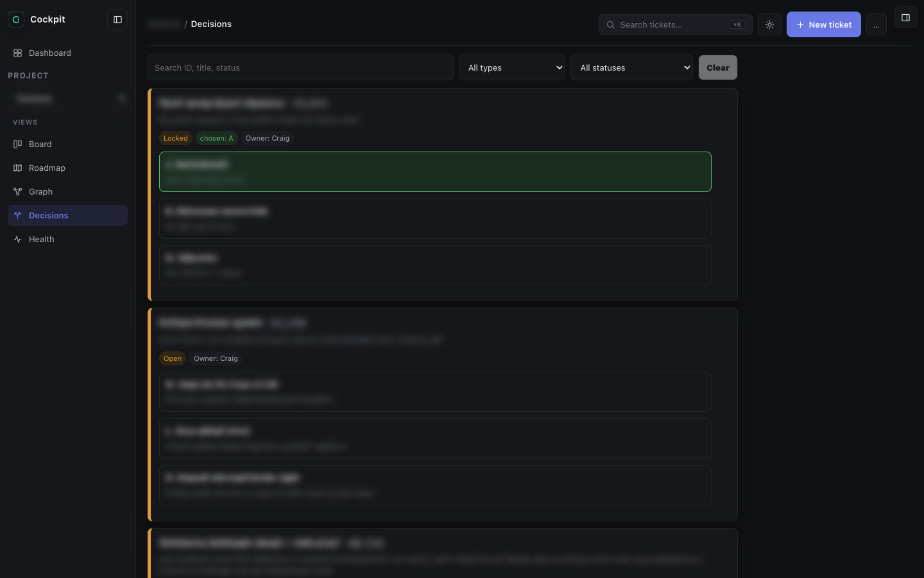Open the Board view
This screenshot has height=578, width=924.
[67, 144]
